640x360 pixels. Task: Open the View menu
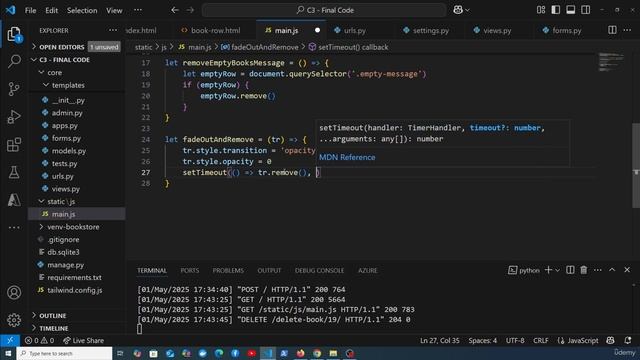point(114,10)
